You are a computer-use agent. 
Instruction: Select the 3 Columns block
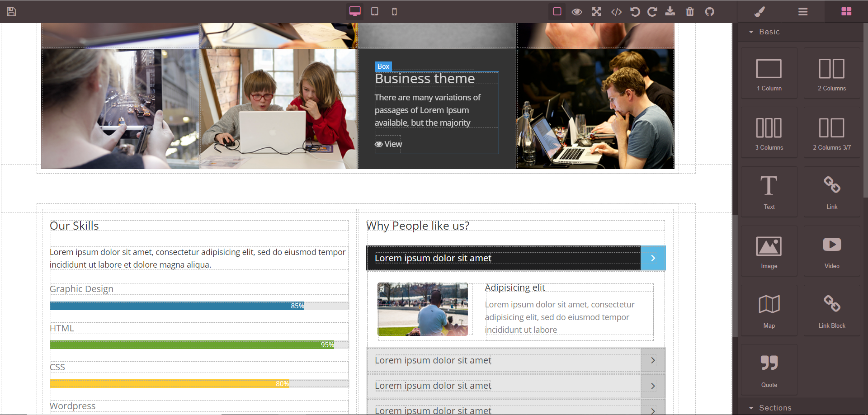pos(769,132)
